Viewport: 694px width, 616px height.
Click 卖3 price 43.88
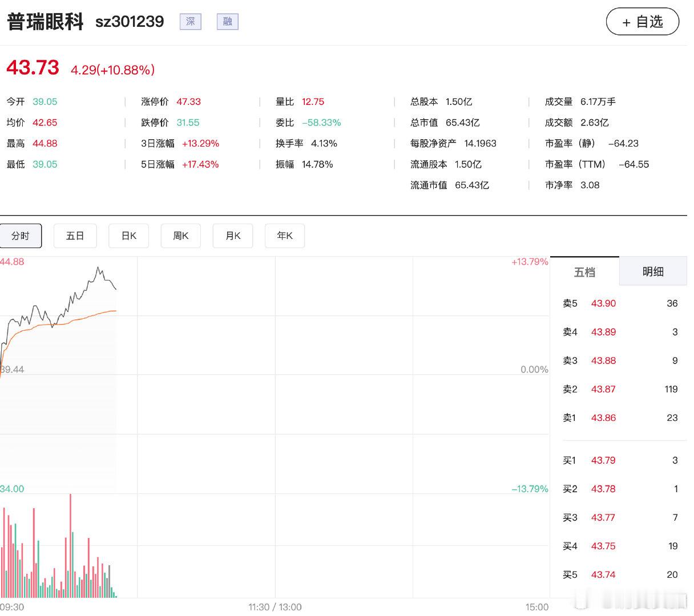603,360
